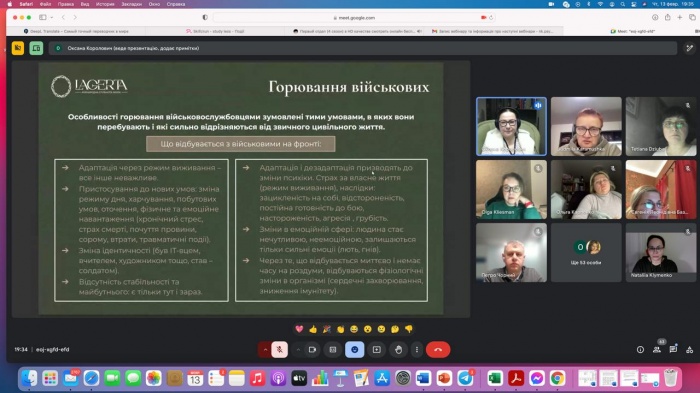Show the participants people panel

657,350
